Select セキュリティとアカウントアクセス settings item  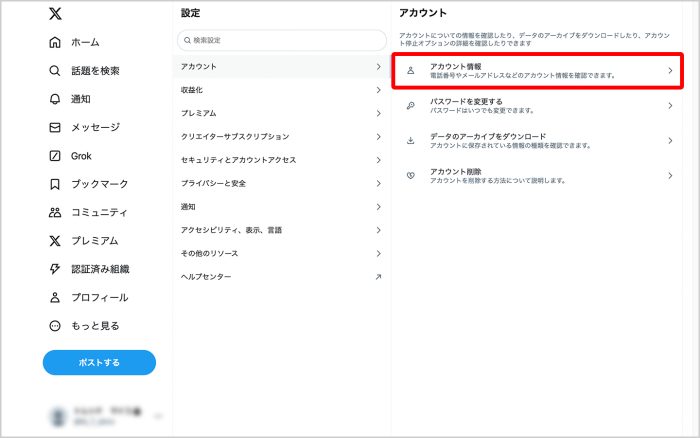coord(280,160)
